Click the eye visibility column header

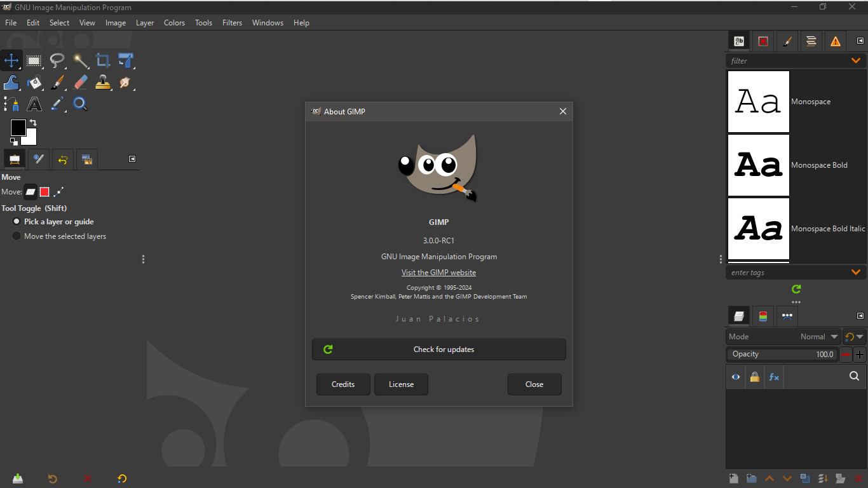pyautogui.click(x=736, y=377)
